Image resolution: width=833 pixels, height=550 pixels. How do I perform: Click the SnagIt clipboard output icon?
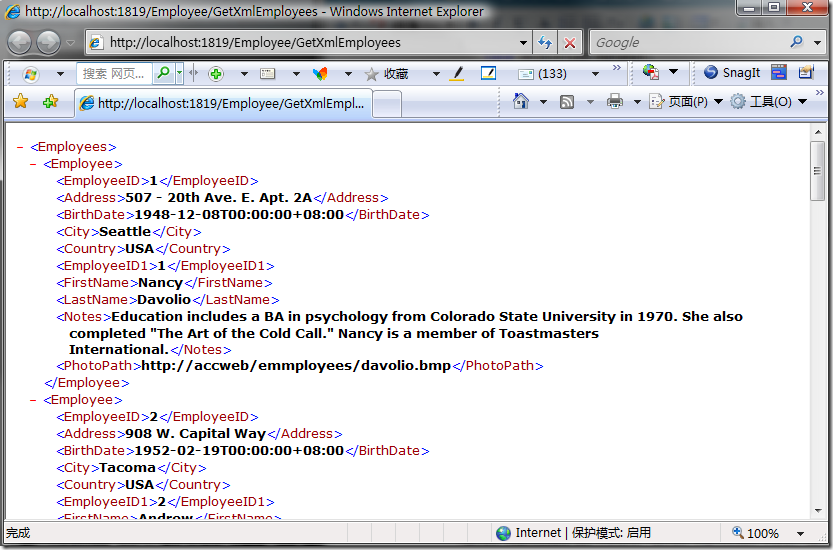806,72
